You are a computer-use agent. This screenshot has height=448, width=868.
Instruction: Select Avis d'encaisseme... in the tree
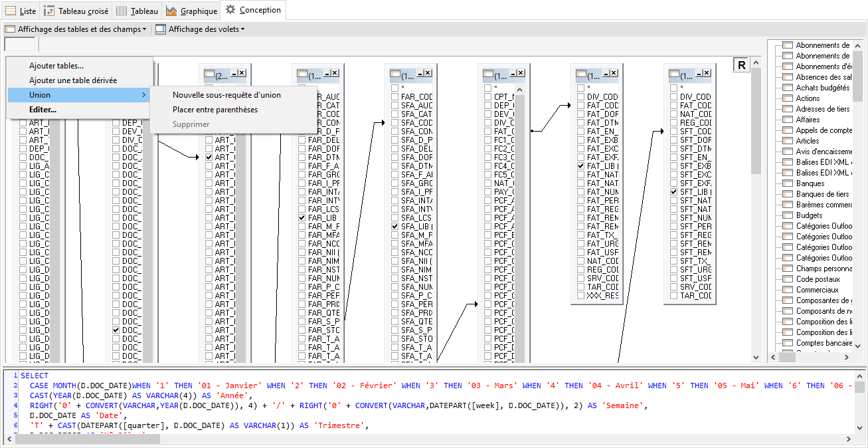coord(824,152)
